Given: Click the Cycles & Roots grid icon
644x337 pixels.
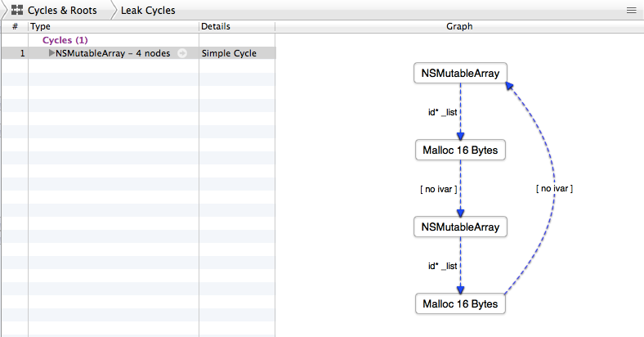Looking at the screenshot, I should (16, 11).
